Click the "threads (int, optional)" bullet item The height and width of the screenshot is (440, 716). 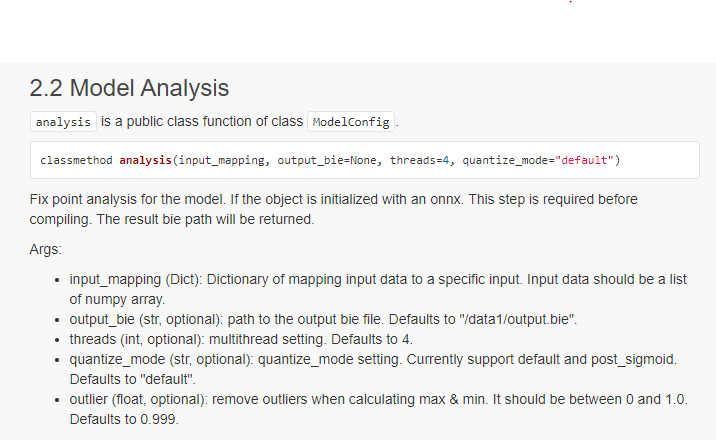coord(241,339)
